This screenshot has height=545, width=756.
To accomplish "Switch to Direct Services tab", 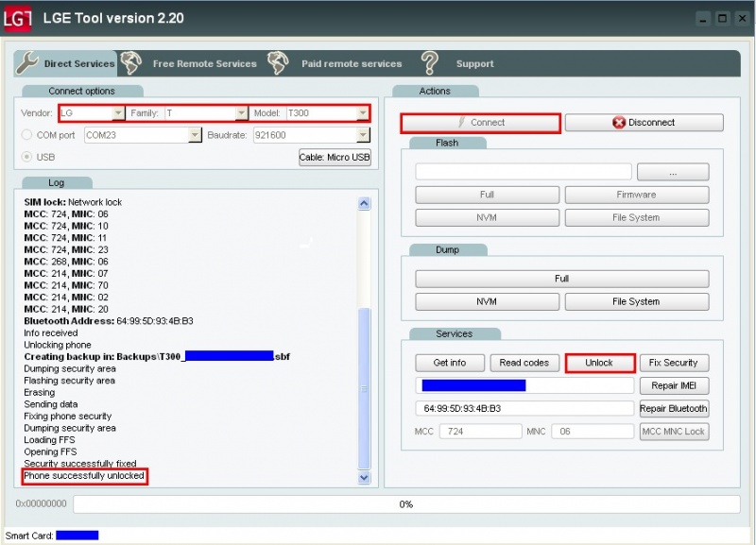I will (x=66, y=63).
